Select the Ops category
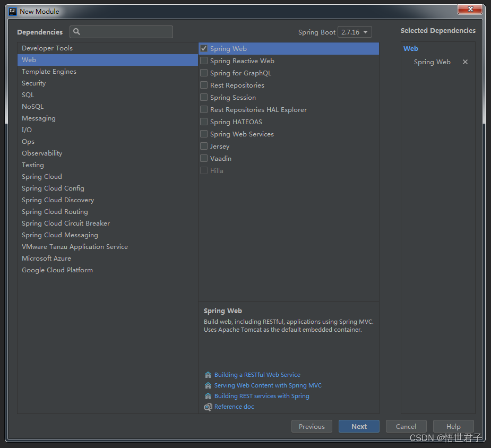Screen dimensions: 491x448 108,142
